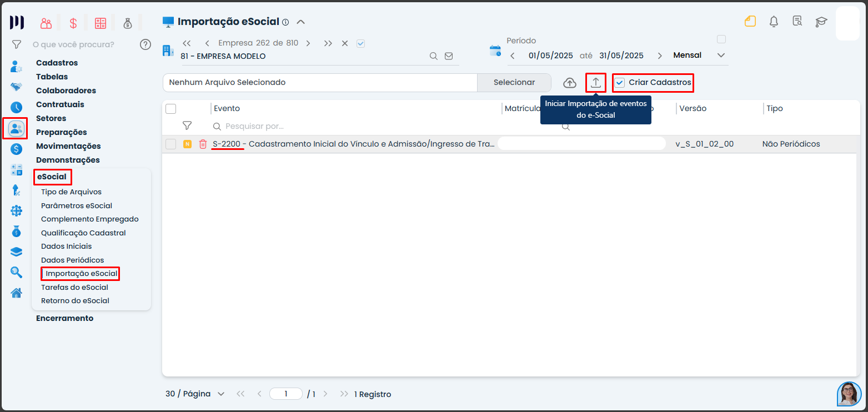Image resolution: width=868 pixels, height=412 pixels.
Task: Go to the previous company arrow
Action: pos(207,43)
